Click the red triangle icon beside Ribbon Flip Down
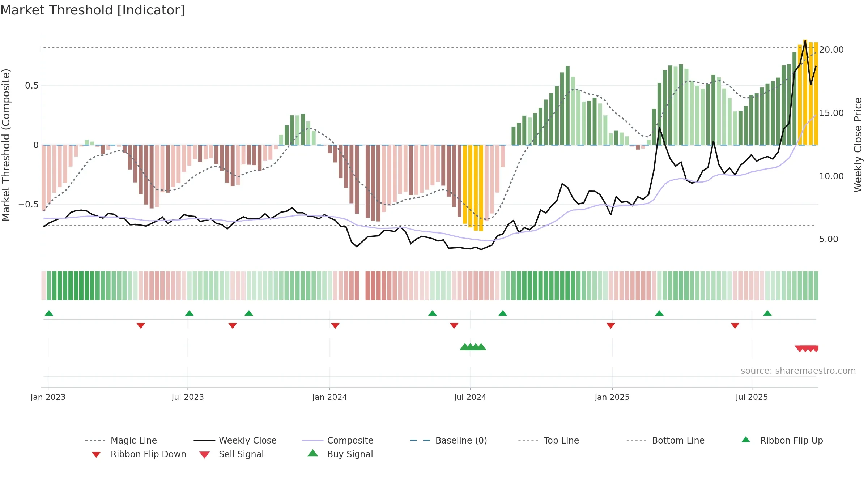868x488 pixels. [x=96, y=455]
